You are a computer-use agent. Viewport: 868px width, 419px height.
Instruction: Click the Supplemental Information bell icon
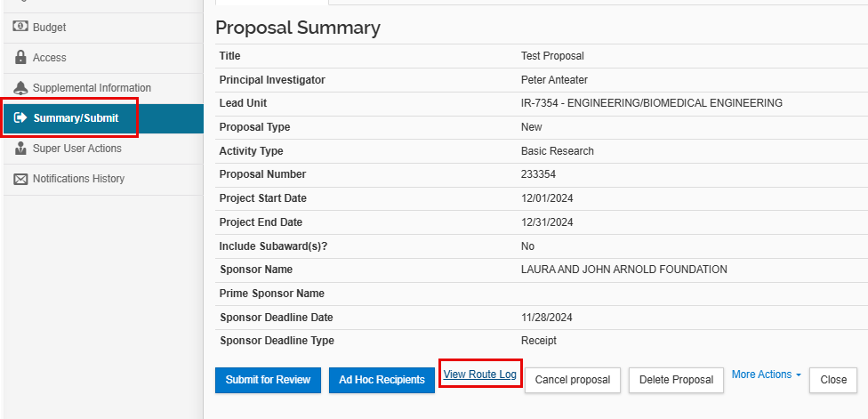20,88
